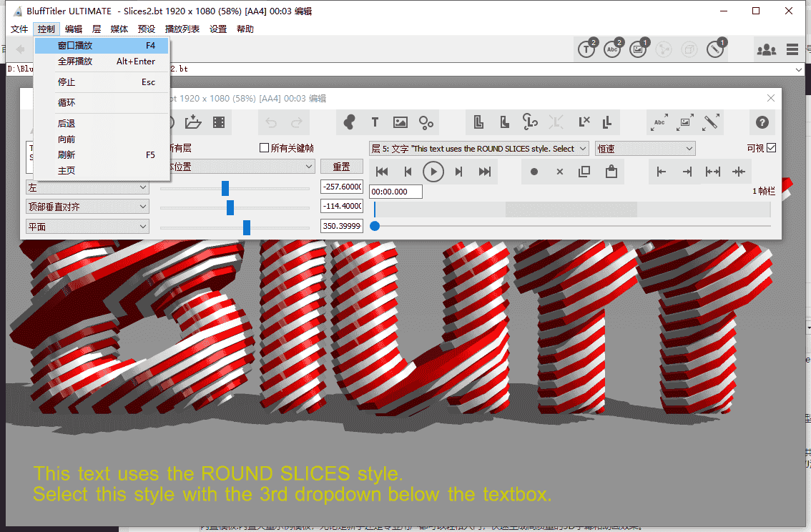Add a particle layer with the circles icon
Image resolution: width=811 pixels, height=532 pixels.
coord(426,122)
